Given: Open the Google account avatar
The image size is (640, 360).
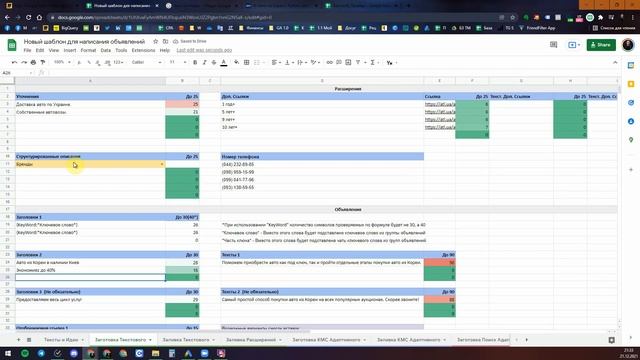Looking at the screenshot, I should click(x=628, y=44).
